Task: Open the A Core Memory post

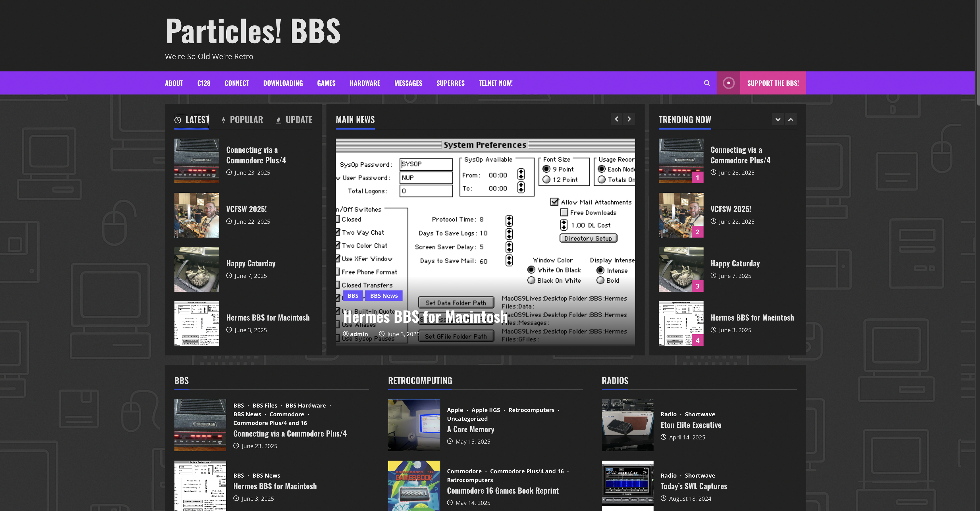Action: click(471, 429)
